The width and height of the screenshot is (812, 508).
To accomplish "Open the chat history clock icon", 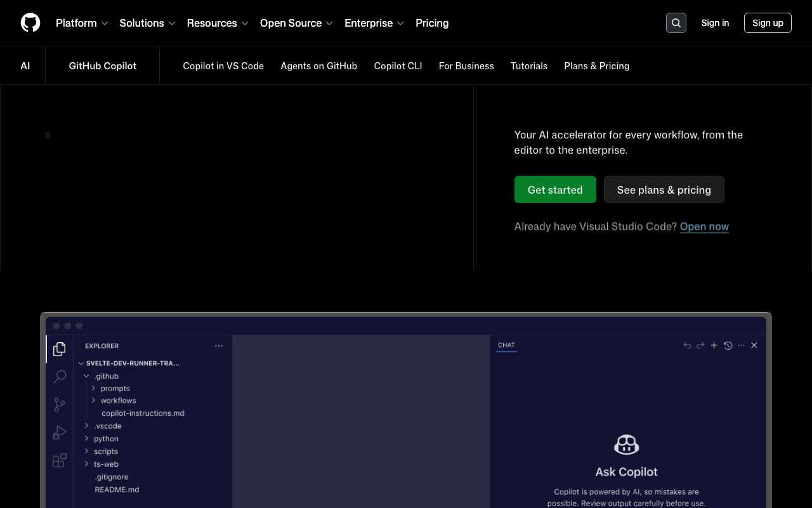I will [x=728, y=345].
